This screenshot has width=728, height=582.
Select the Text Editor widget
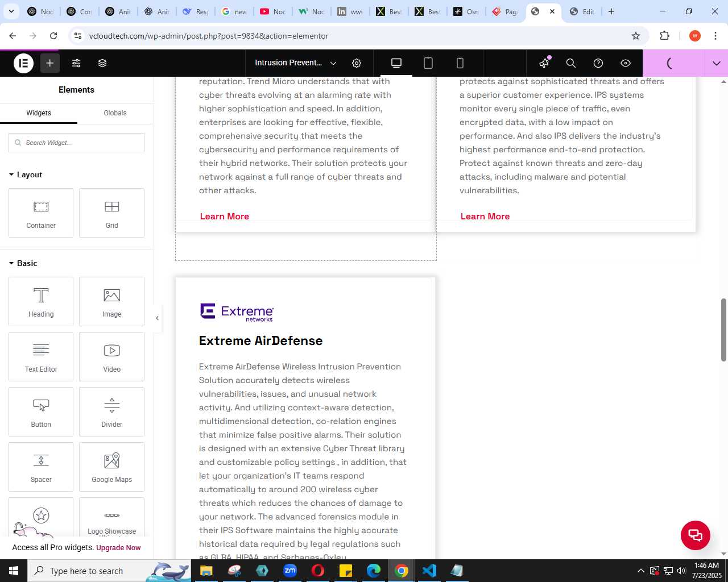(41, 357)
